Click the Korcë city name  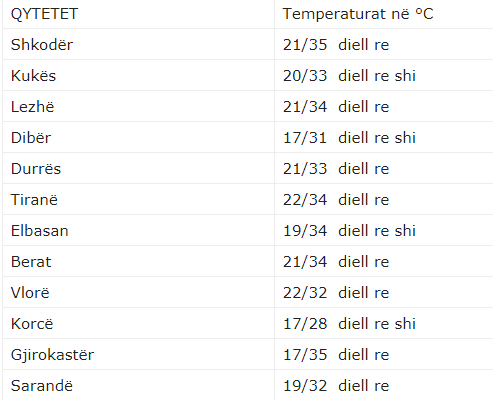[x=32, y=324]
